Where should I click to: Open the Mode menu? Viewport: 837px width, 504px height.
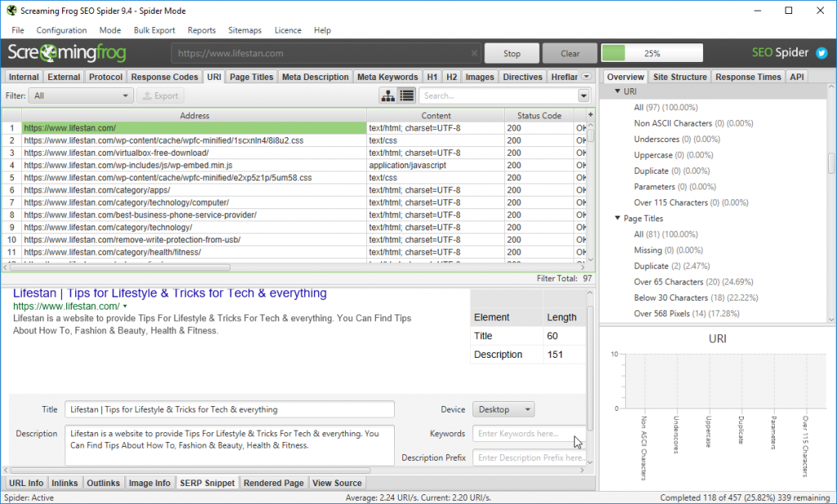click(110, 30)
